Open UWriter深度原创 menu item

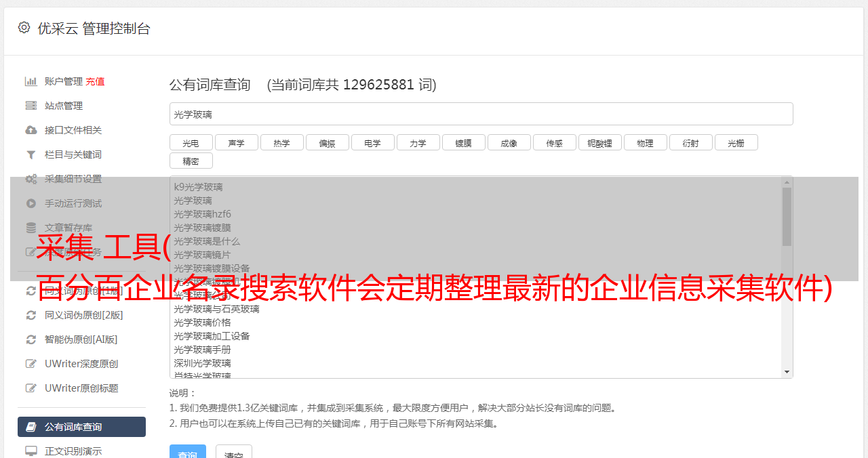(x=81, y=364)
